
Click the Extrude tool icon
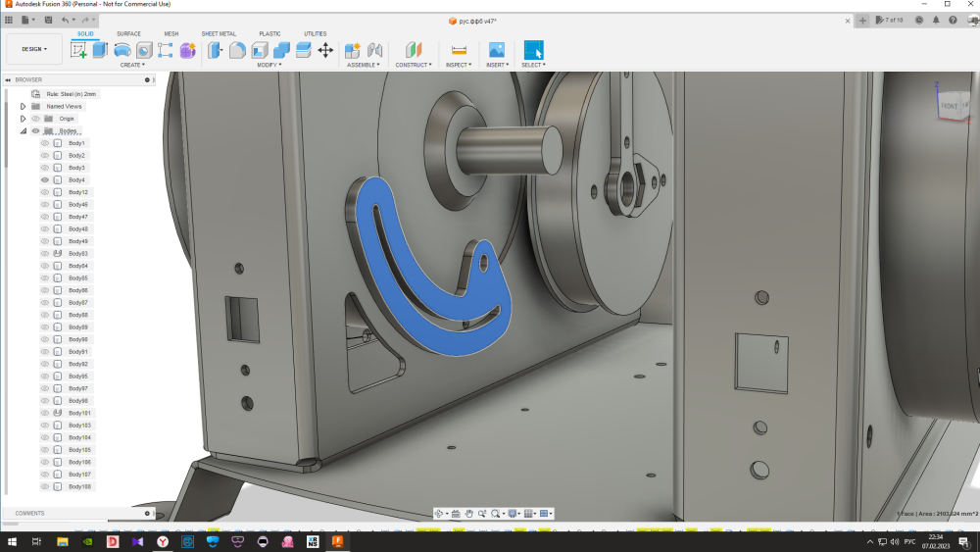[x=100, y=50]
